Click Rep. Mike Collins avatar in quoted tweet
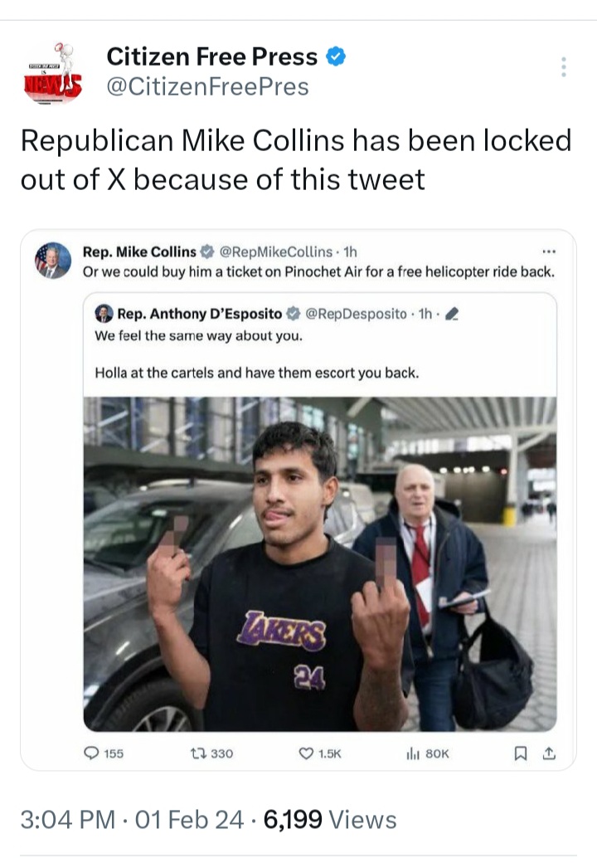 point(53,261)
